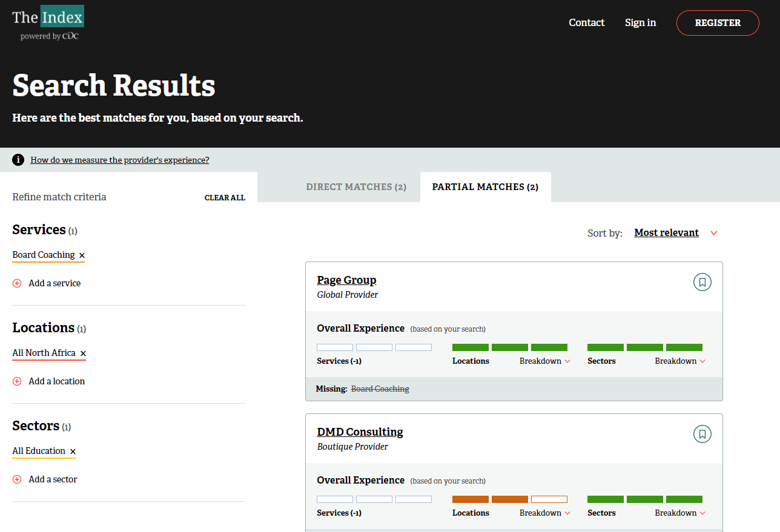Remove the All Education sector filter
Screen dimensions: 780x532
pos(73,452)
